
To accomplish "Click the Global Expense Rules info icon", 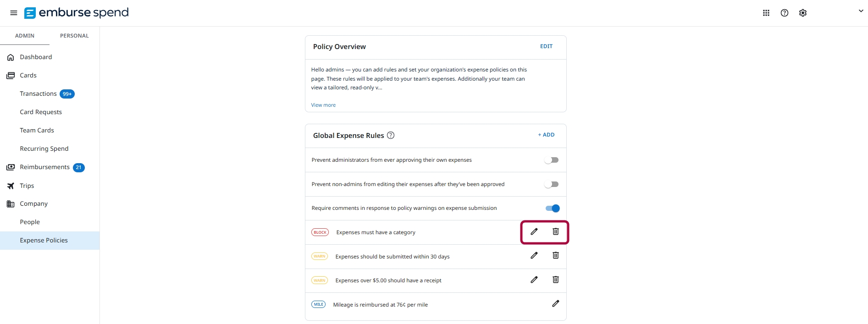I will (x=391, y=135).
